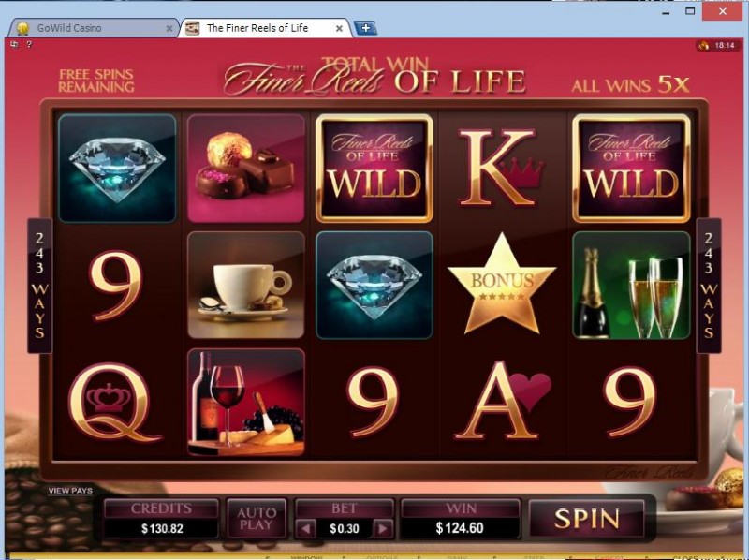This screenshot has width=749, height=560.
Task: Click the left 243 Ways banner
Action: 39,286
